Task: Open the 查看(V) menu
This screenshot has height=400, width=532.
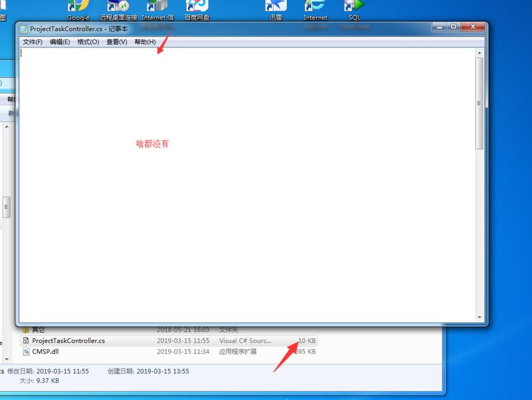Action: coord(117,42)
